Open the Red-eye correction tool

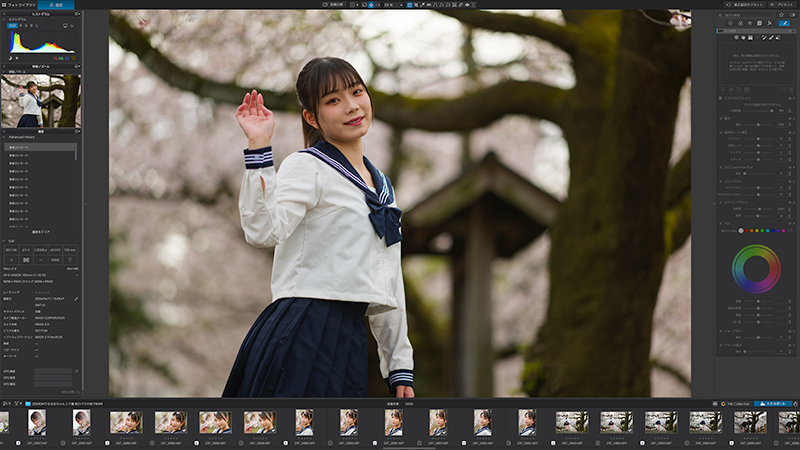[x=467, y=5]
